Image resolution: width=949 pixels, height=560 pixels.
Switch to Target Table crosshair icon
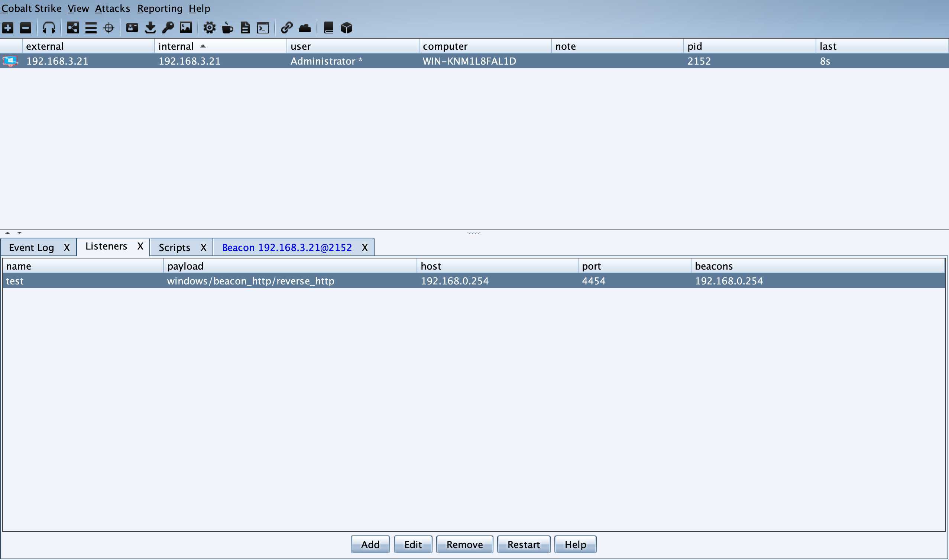coord(109,28)
